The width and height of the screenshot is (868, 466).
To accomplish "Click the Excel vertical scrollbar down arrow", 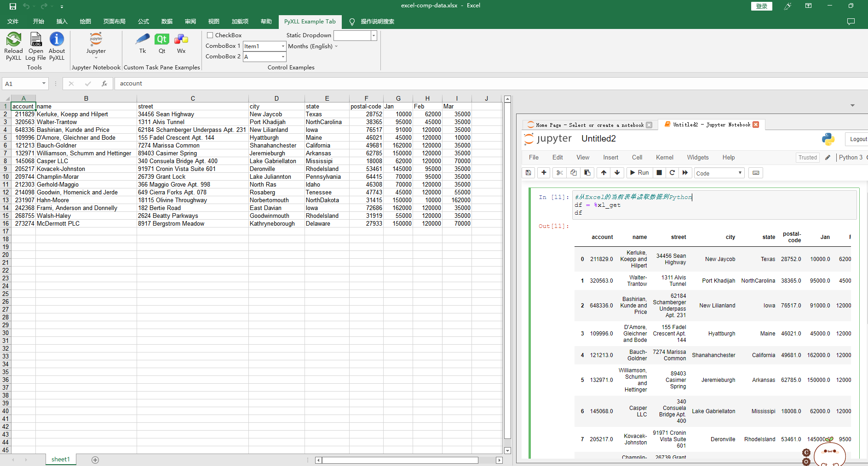I will [507, 451].
